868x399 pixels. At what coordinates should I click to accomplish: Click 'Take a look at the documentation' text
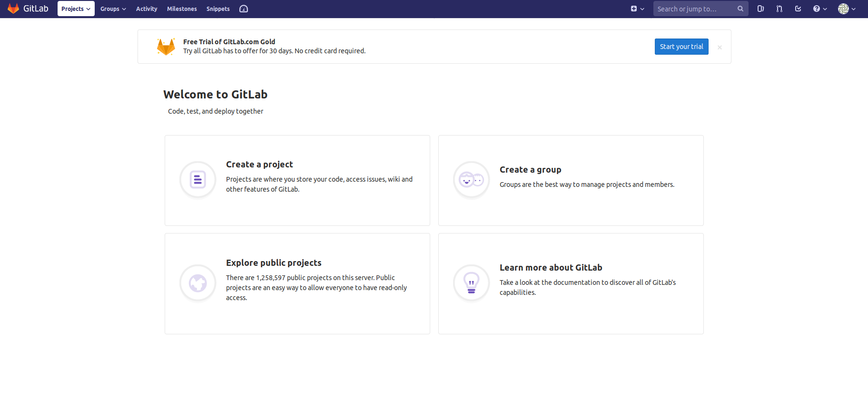pos(588,287)
